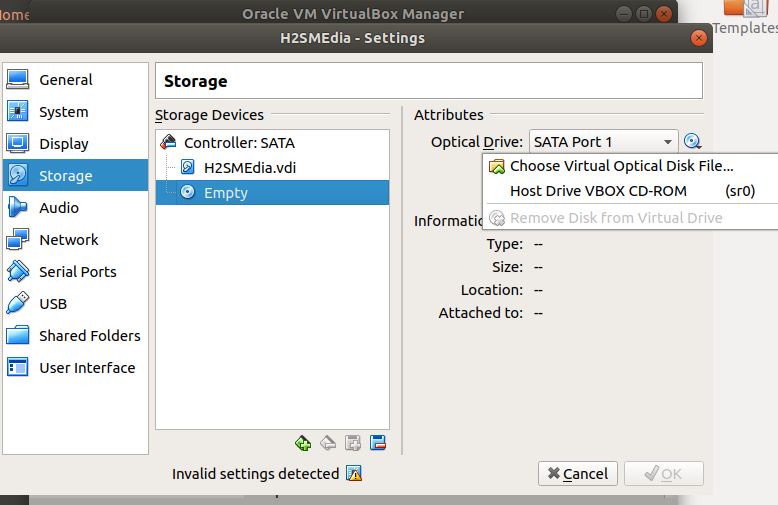Click the Attached to label
The width and height of the screenshot is (778, 505).
tap(480, 313)
